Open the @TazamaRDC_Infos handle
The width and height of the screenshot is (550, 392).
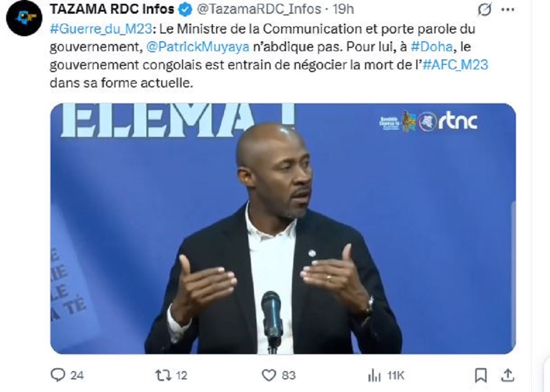click(259, 10)
